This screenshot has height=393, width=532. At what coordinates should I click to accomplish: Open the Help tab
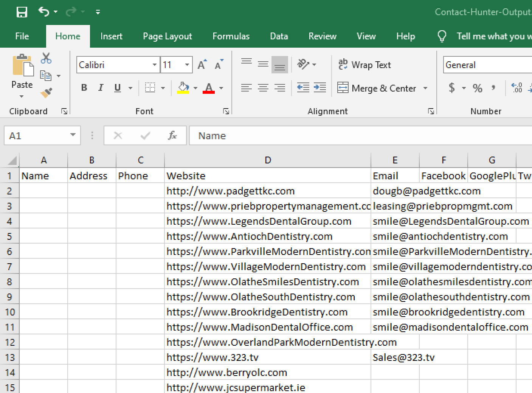406,36
